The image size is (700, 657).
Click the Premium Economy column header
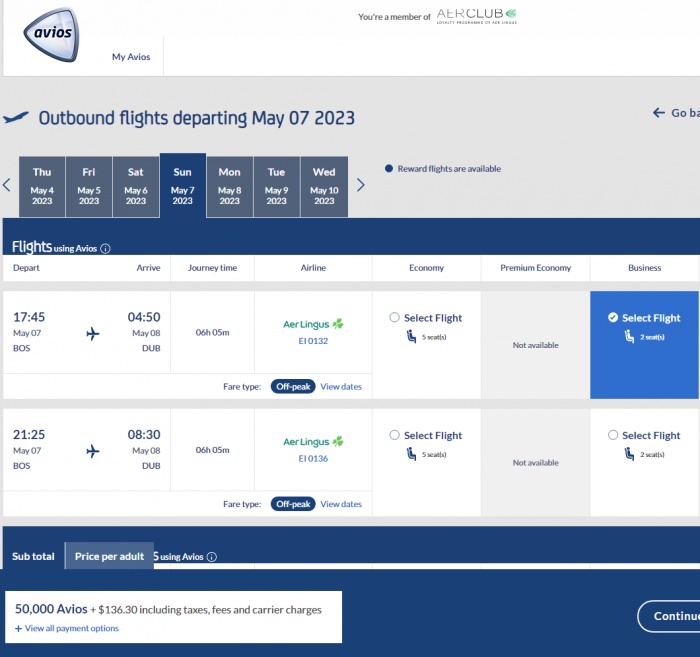[x=535, y=268]
